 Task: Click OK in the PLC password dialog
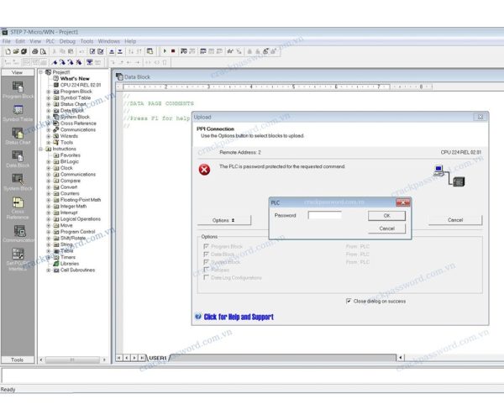pyautogui.click(x=386, y=216)
